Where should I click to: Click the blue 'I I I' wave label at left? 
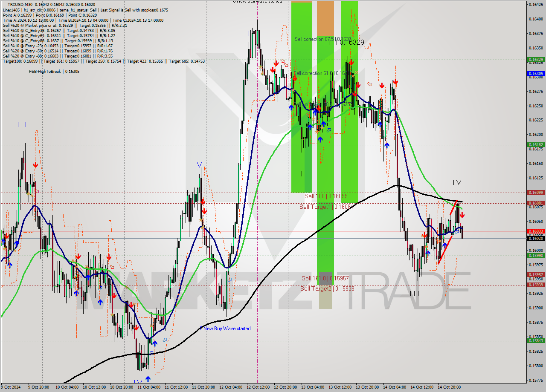click(22, 124)
